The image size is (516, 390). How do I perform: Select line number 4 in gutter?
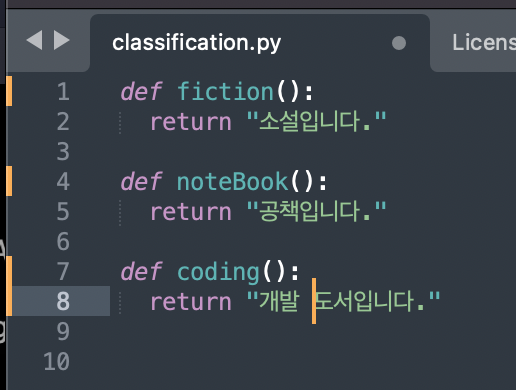pyautogui.click(x=63, y=181)
